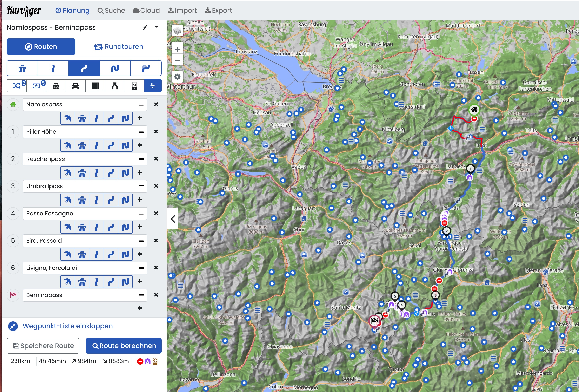The width and height of the screenshot is (579, 392).
Task: Click the Route berechnen button
Action: click(124, 346)
